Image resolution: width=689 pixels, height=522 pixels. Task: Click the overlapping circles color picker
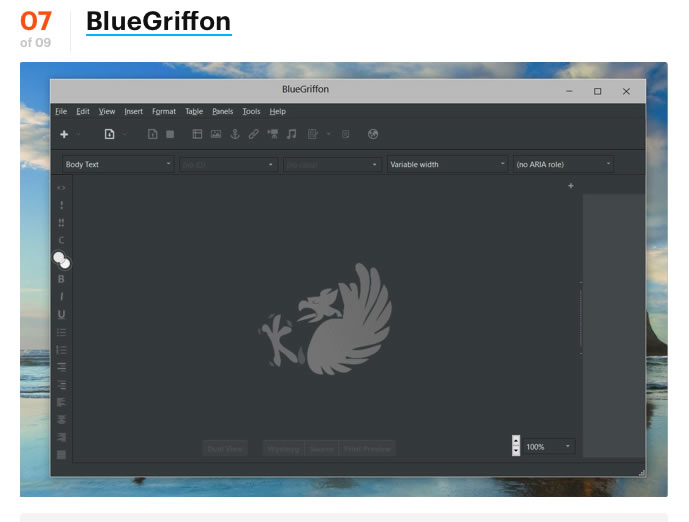pyautogui.click(x=62, y=260)
